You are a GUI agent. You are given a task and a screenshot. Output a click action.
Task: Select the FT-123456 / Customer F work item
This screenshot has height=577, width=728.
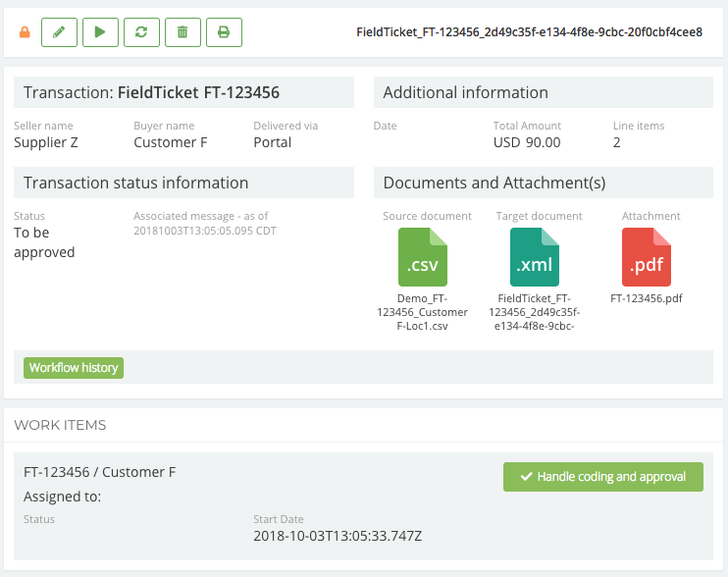(x=100, y=472)
